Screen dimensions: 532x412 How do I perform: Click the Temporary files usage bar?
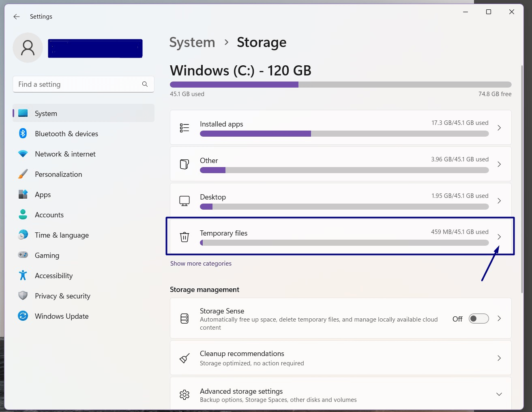pyautogui.click(x=344, y=243)
